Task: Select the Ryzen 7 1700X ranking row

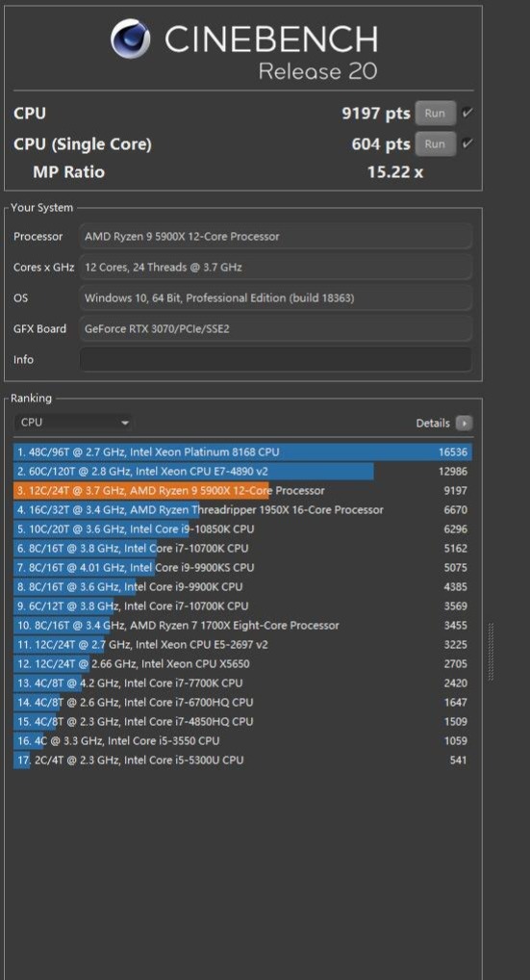Action: (242, 625)
